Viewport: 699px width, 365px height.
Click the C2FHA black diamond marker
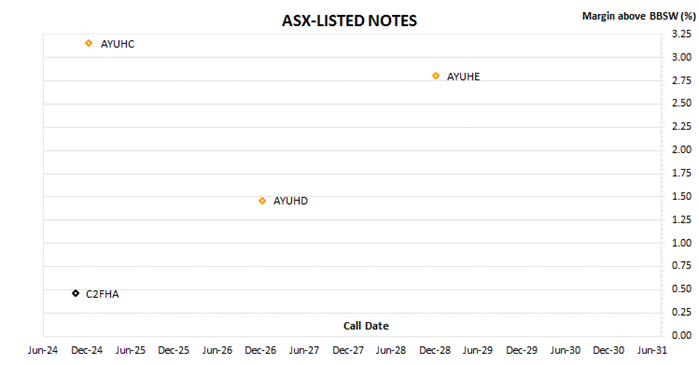[x=76, y=293]
